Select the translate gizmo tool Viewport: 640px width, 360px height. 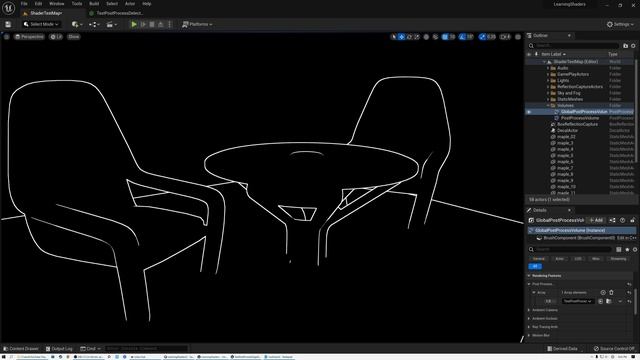click(402, 37)
